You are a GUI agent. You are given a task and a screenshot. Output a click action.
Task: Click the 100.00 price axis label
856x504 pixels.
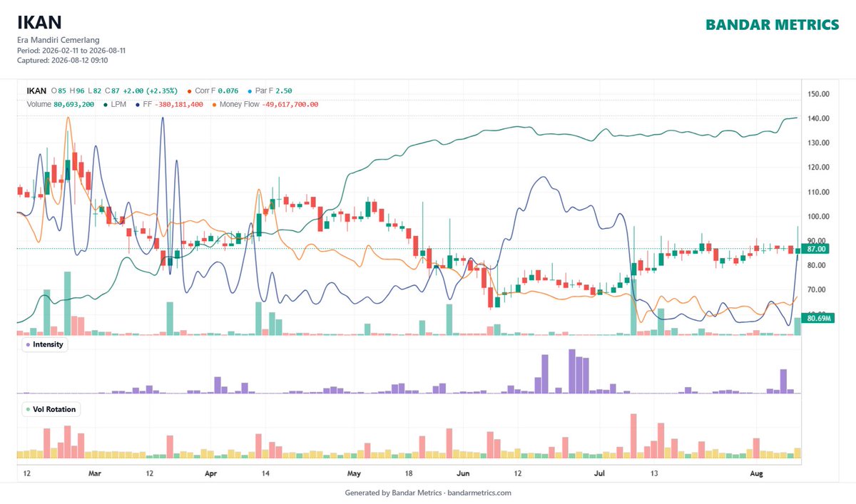click(x=818, y=217)
